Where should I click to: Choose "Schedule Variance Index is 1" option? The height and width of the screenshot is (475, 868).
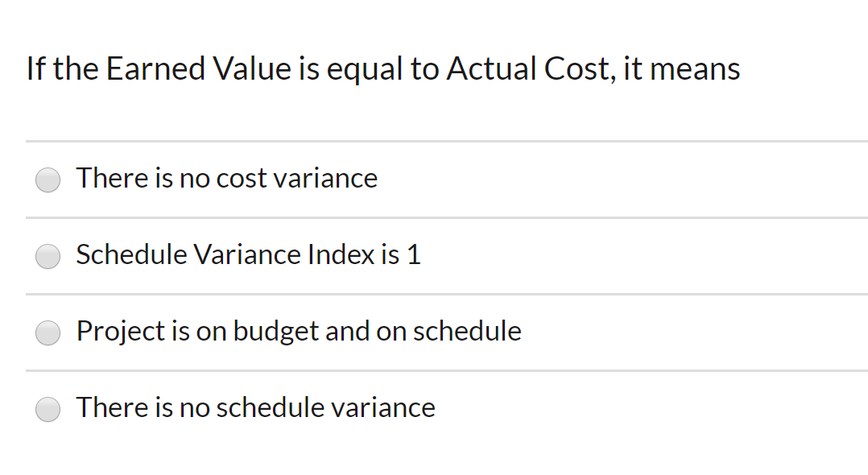48,256
